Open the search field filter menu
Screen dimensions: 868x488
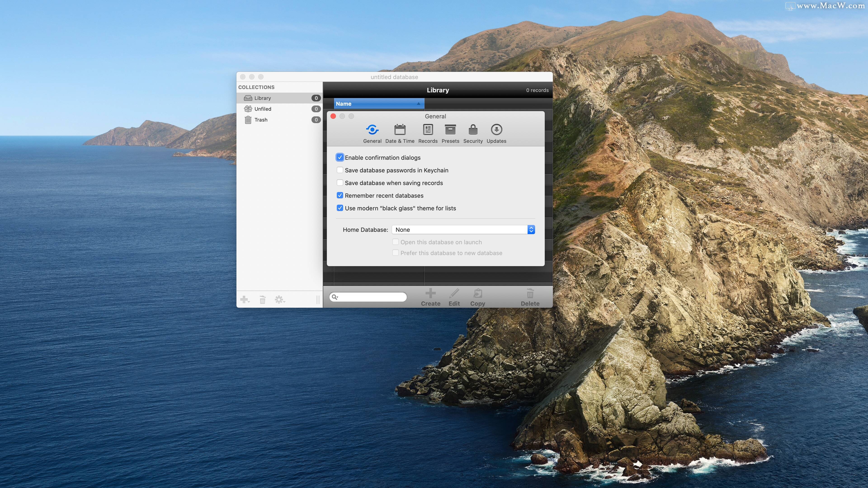[x=335, y=297]
